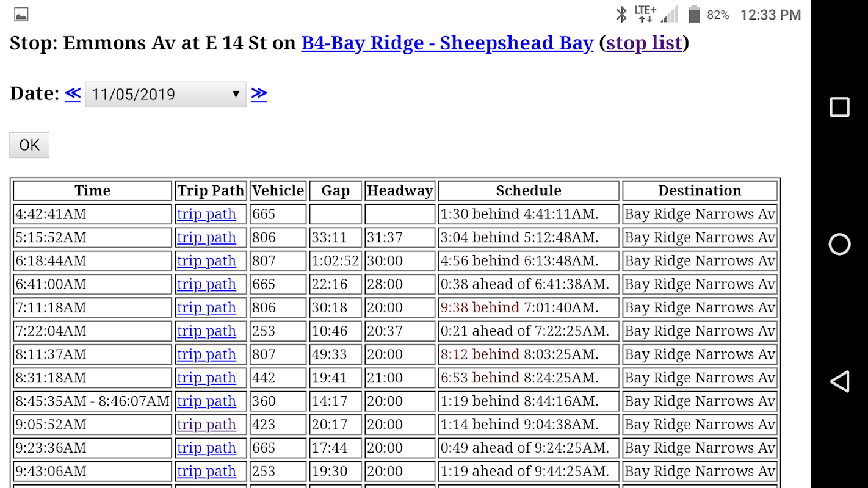868x488 pixels.
Task: Open trip path for the 9:43:06AM row
Action: pos(206,472)
